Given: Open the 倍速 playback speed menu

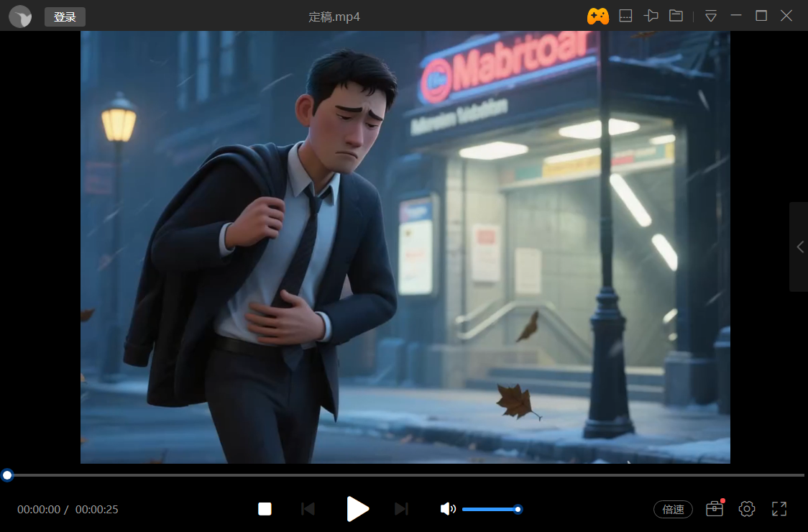Looking at the screenshot, I should [x=673, y=509].
